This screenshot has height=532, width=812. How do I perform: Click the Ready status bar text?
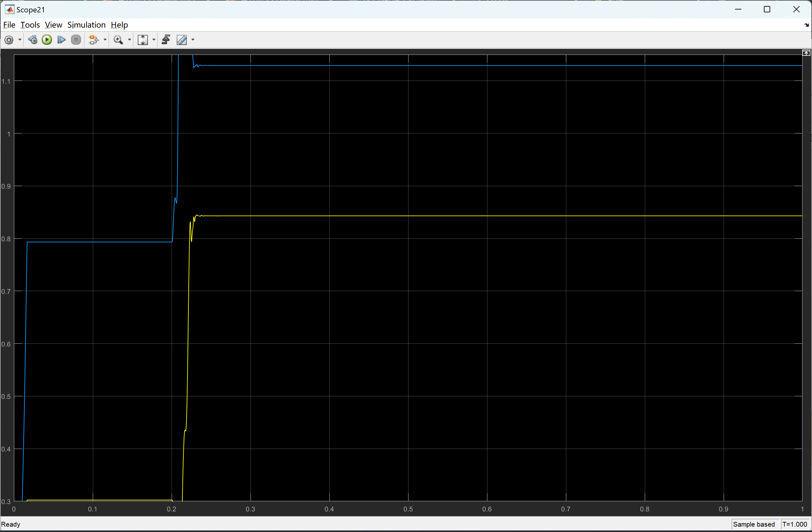pyautogui.click(x=11, y=524)
